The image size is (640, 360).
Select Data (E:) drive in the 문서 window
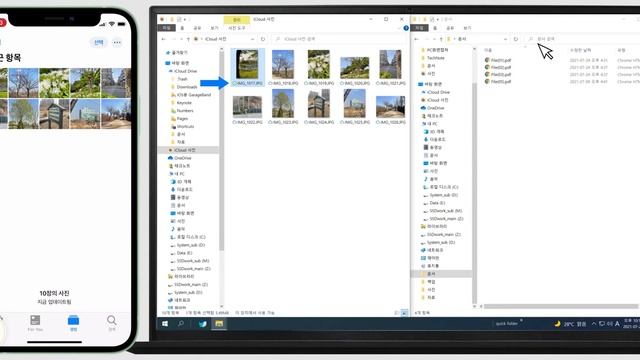(x=434, y=203)
